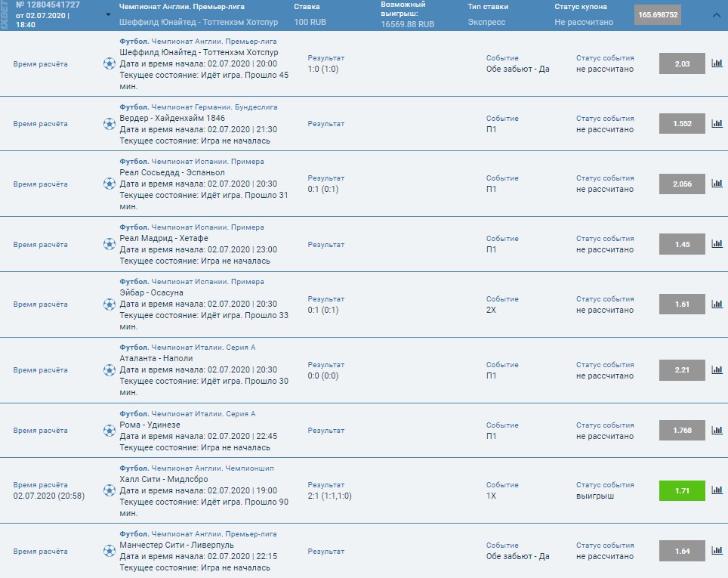Viewport: 728px width, 578px height.
Task: Open statistics chart icon for Eibar vs Osasuna
Action: tap(717, 304)
